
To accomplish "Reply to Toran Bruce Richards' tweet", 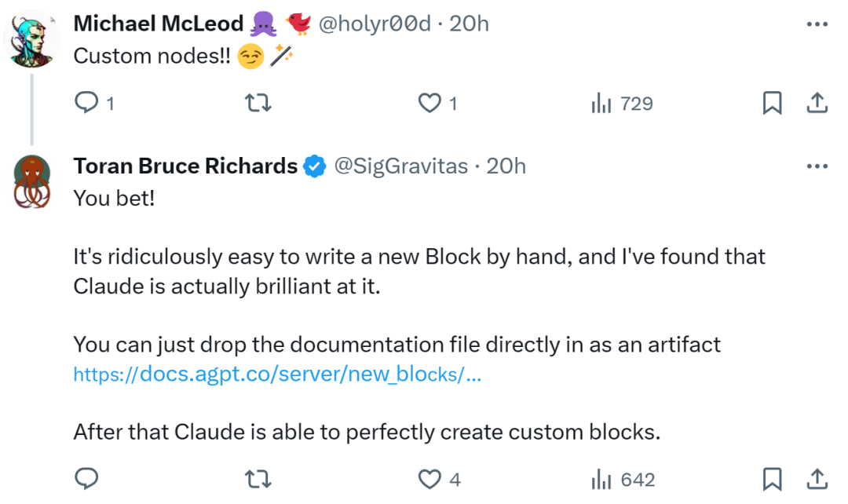I will coord(86,479).
